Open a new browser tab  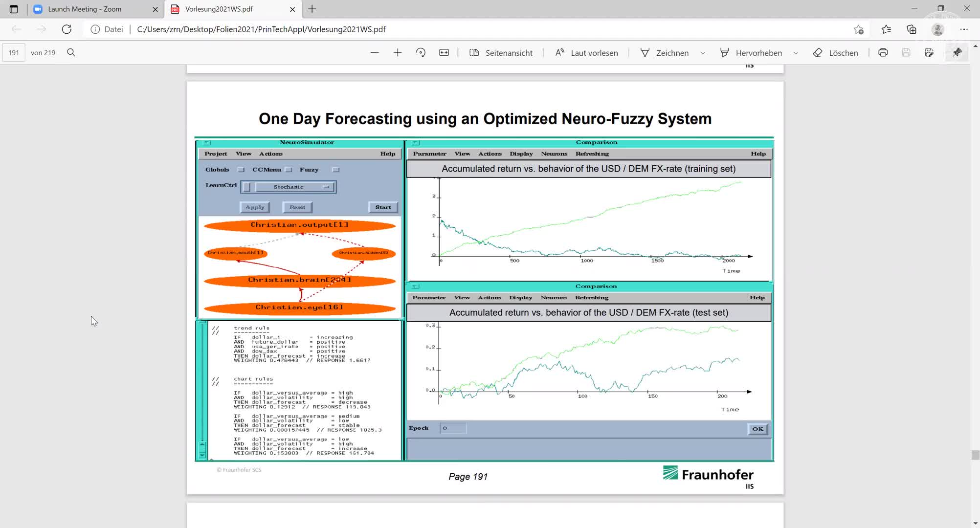[x=312, y=9]
